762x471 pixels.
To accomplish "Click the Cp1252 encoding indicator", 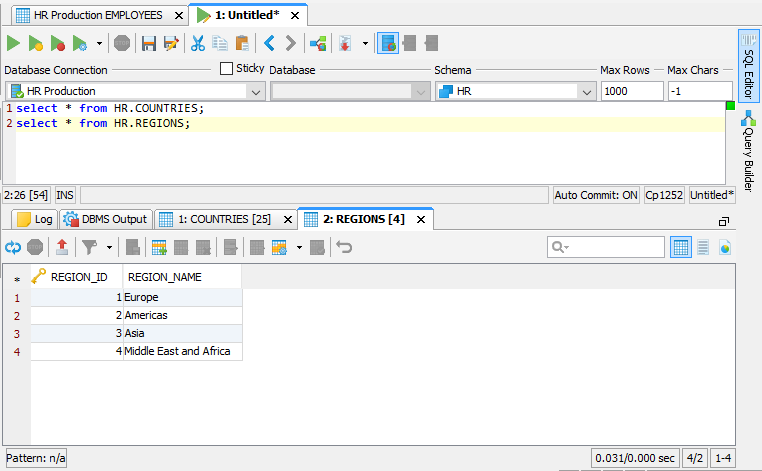I will [664, 195].
